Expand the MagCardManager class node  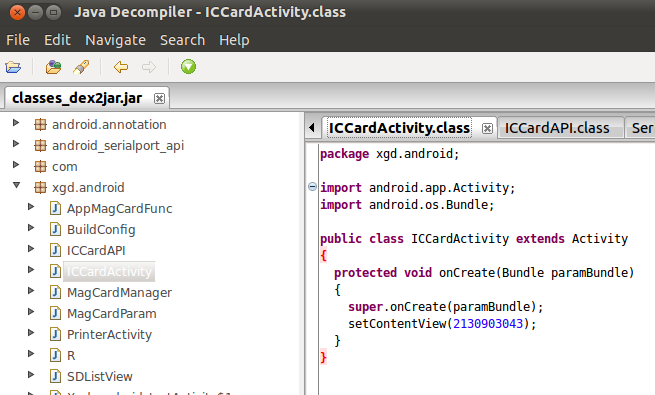click(x=31, y=290)
